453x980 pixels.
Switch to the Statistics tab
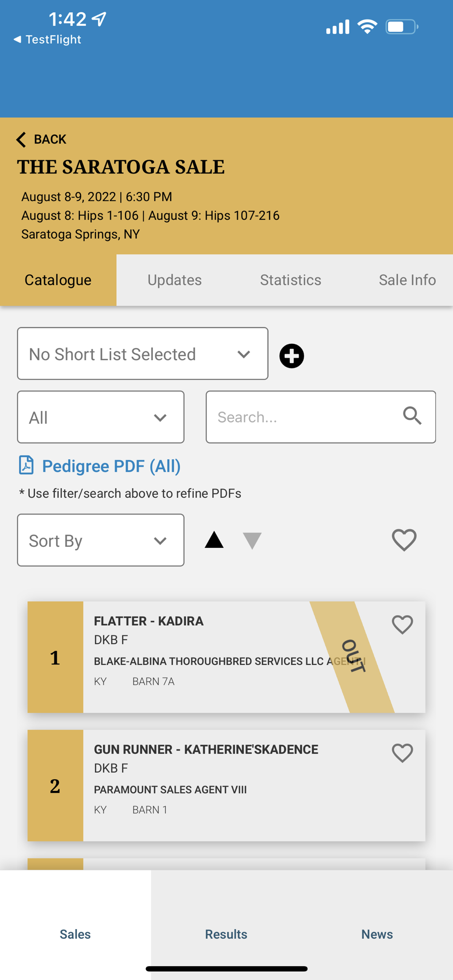coord(290,280)
